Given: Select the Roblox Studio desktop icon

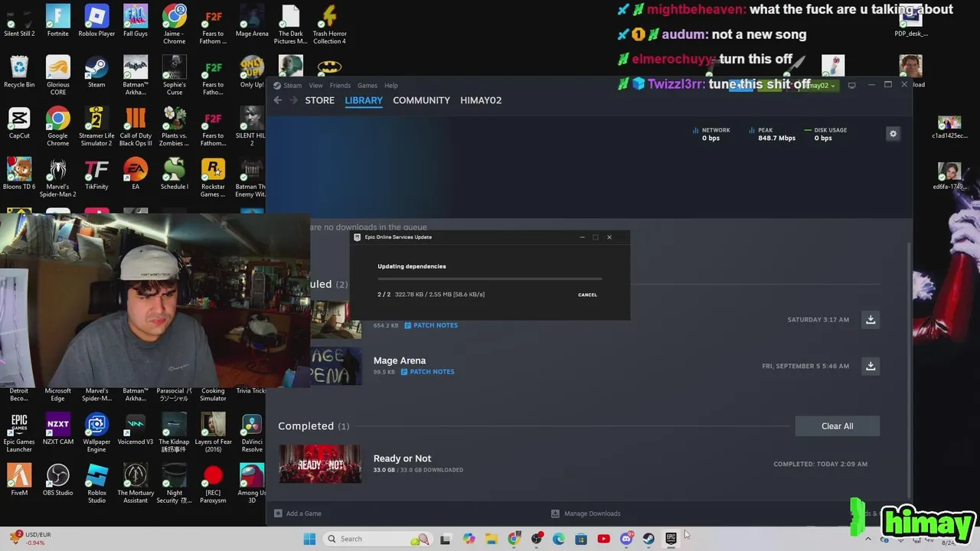Looking at the screenshot, I should click(96, 484).
